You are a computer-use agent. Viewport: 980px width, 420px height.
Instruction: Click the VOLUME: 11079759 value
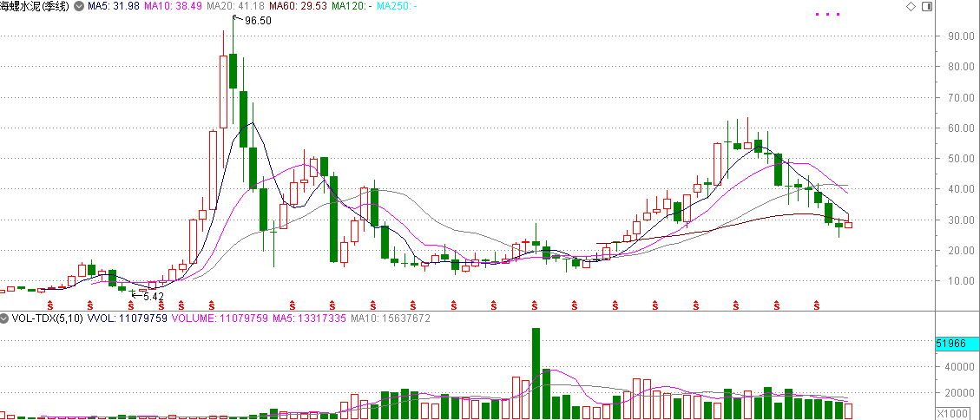click(218, 318)
